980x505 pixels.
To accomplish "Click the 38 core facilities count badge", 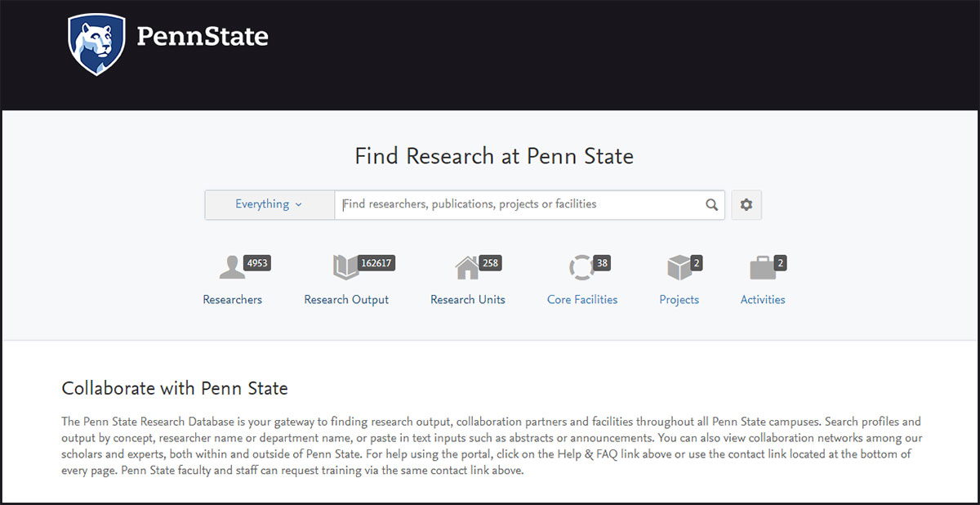I will [602, 263].
